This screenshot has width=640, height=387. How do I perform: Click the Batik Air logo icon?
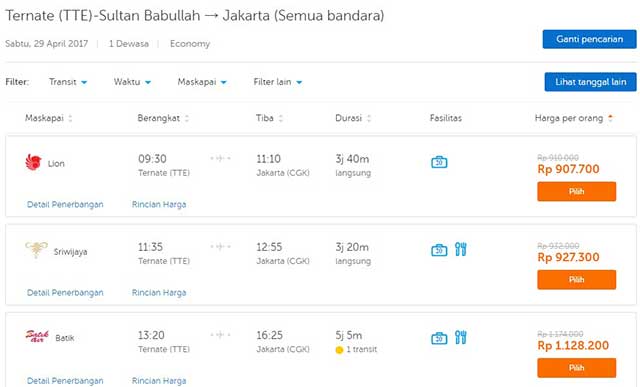(37, 337)
